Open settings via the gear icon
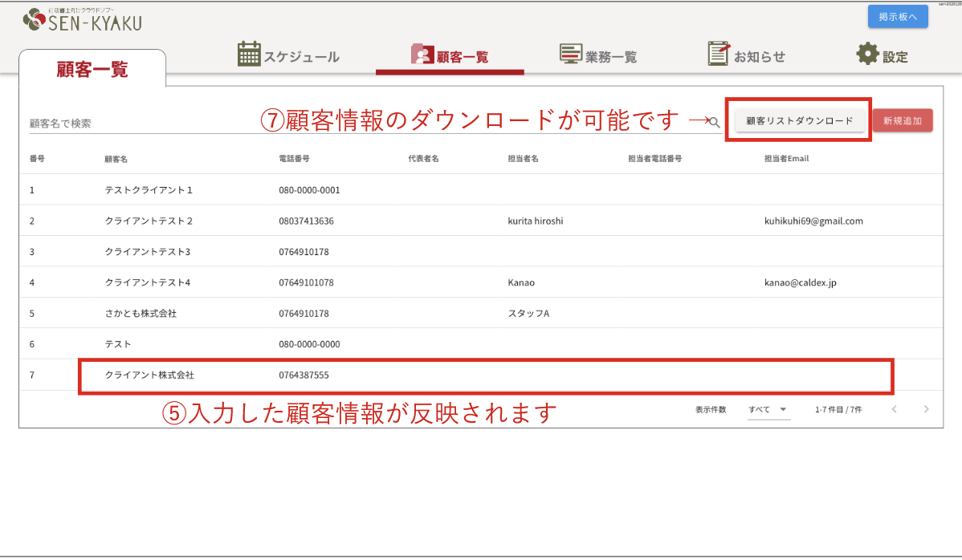The height and width of the screenshot is (560, 962). 867,55
